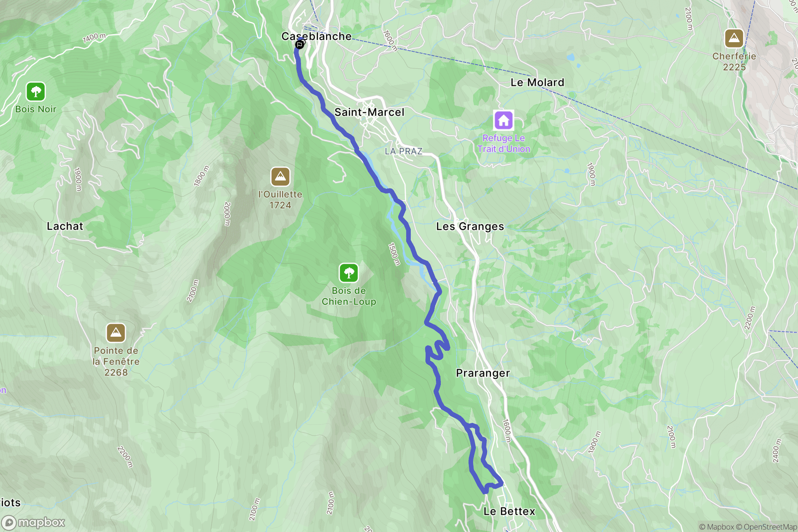Select the Praranger place label
The image size is (798, 532).
[483, 373]
